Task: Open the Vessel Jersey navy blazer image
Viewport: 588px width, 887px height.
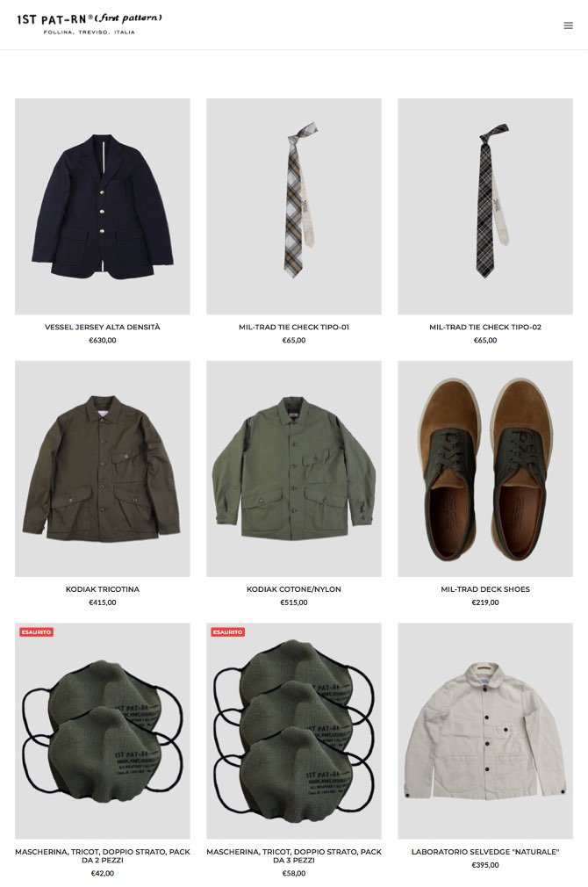Action: (103, 206)
